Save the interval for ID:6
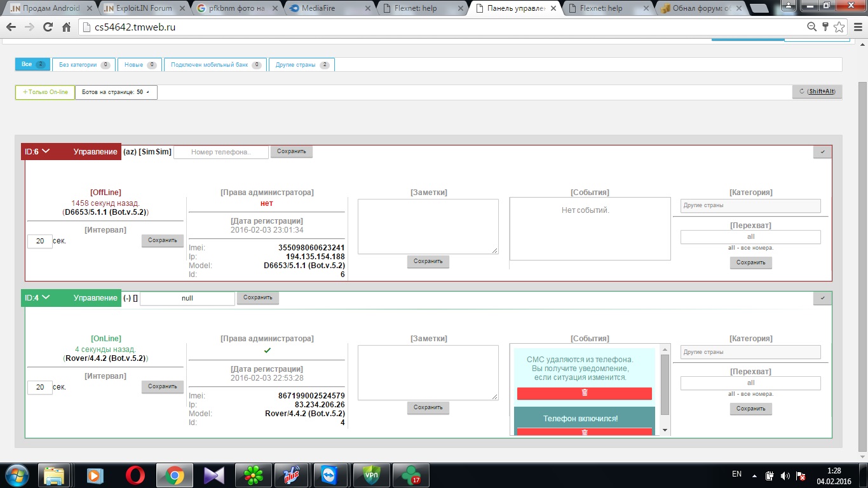 pyautogui.click(x=163, y=241)
